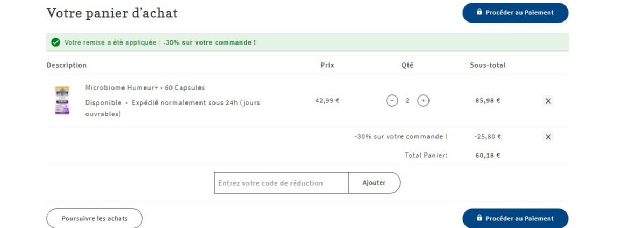Click the green checkmark icon in banner

[55, 42]
